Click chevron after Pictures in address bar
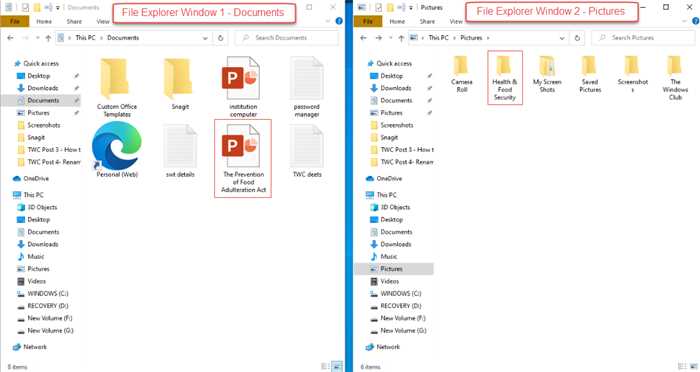Image resolution: width=700 pixels, height=372 pixels. (x=488, y=38)
